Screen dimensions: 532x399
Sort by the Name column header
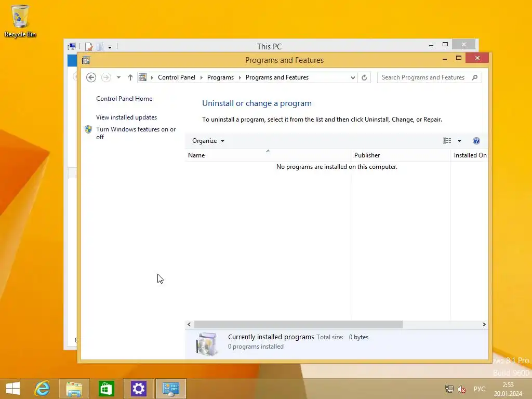(268, 155)
